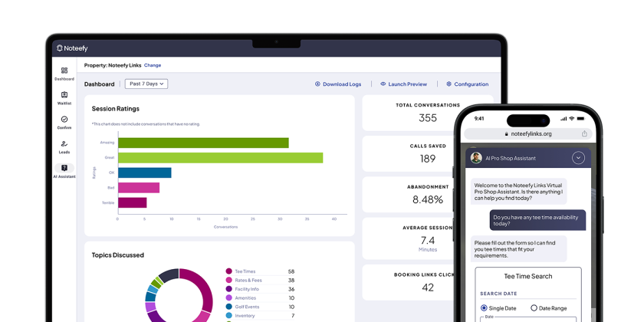Click the Rates & Fees legend swatch
644x322 pixels.
point(228,280)
